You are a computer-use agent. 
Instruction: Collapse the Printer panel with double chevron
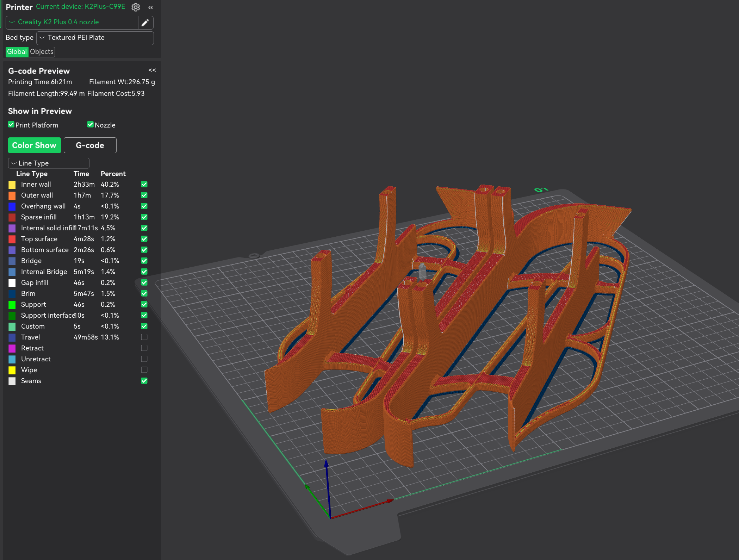click(x=151, y=7)
